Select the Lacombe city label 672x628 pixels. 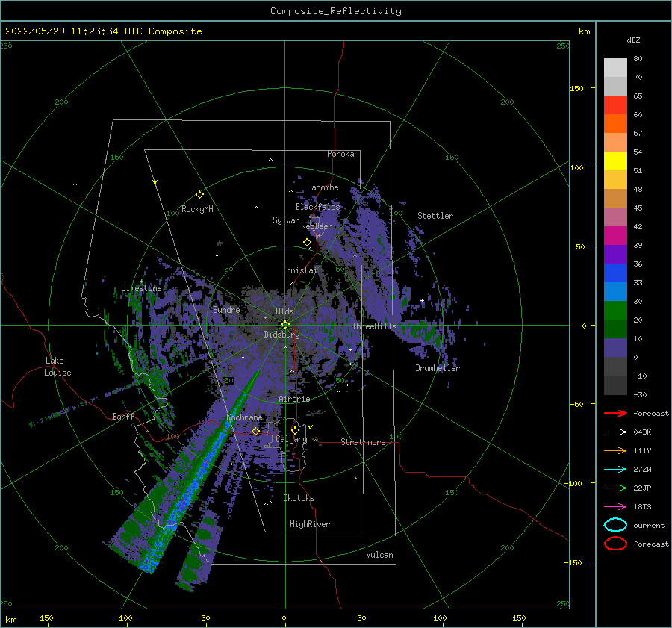323,187
